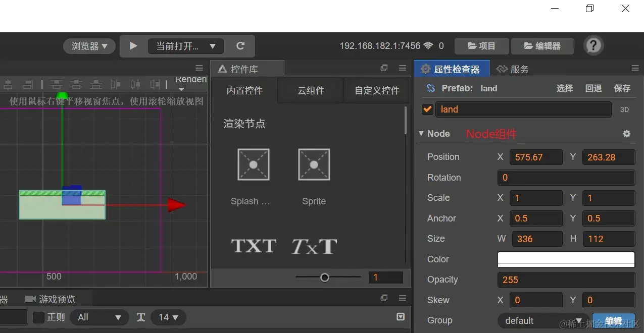Image resolution: width=644 pixels, height=333 pixels.
Task: Collapse the Node component section
Action: [421, 134]
